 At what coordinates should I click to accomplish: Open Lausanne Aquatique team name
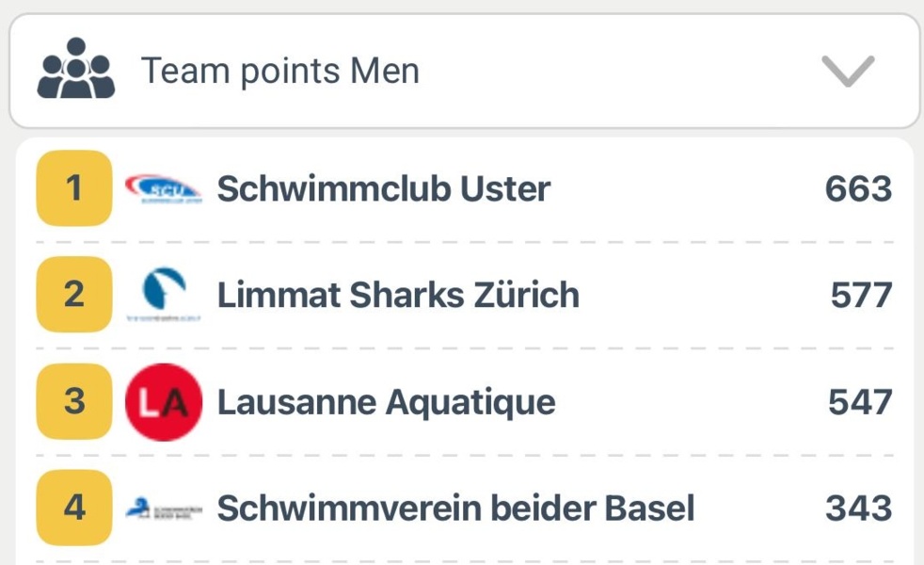(387, 403)
